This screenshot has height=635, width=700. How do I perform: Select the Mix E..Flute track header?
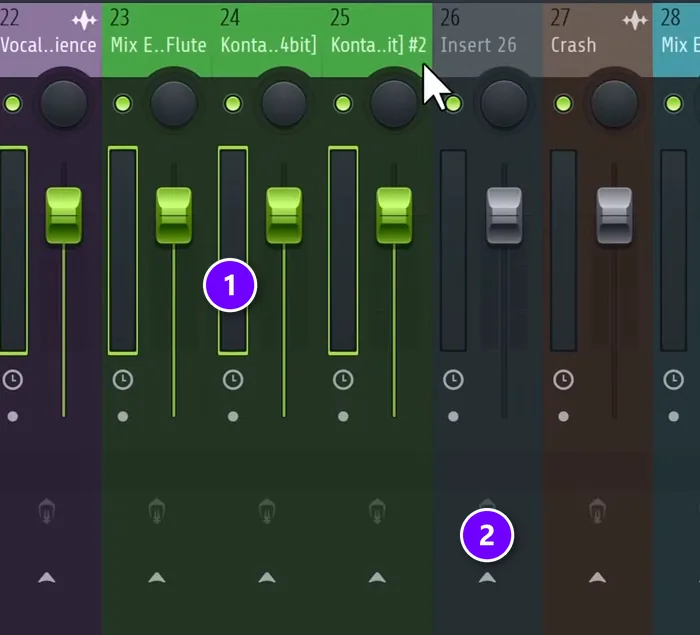click(157, 39)
